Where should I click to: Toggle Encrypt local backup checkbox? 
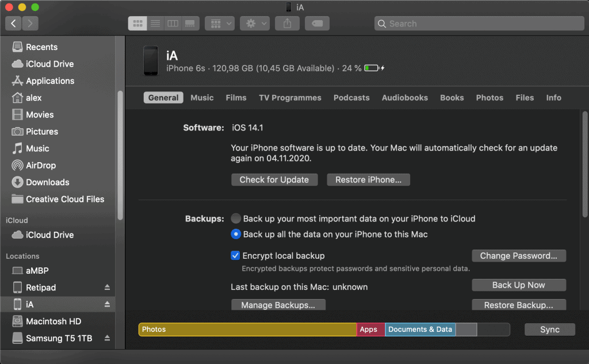pyautogui.click(x=235, y=255)
